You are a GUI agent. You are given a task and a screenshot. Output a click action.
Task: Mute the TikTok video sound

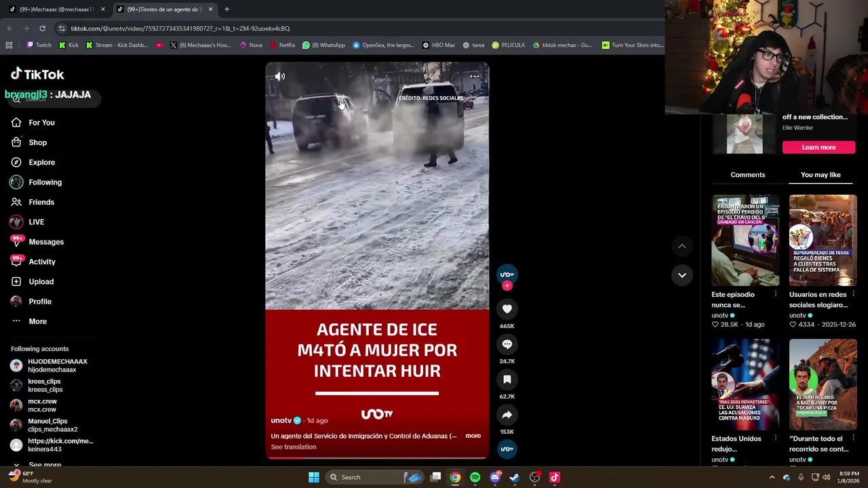280,77
